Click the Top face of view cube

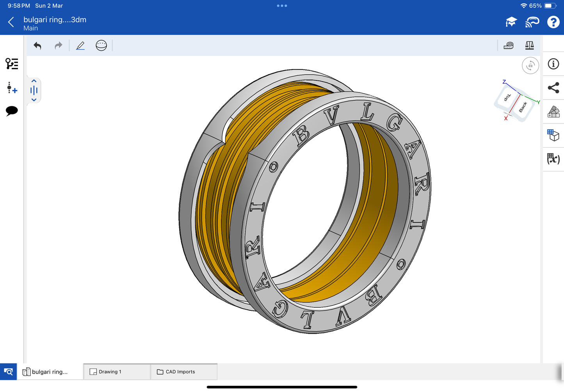pos(507,97)
